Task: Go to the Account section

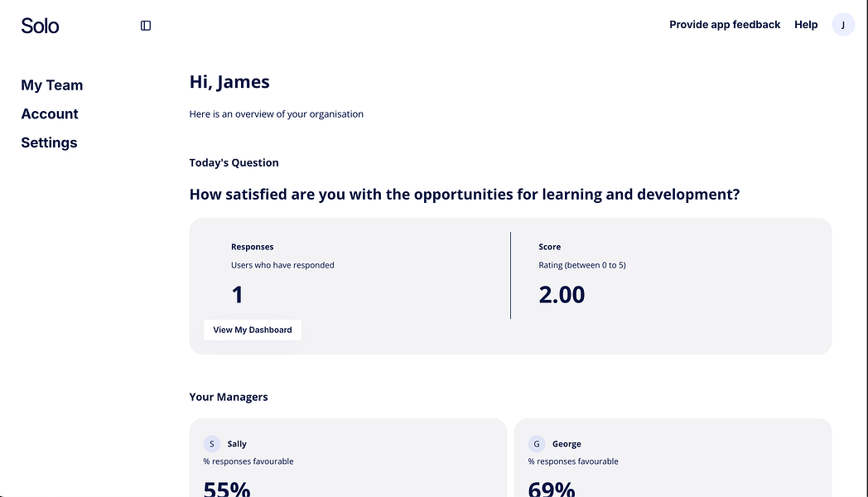Action: point(50,114)
